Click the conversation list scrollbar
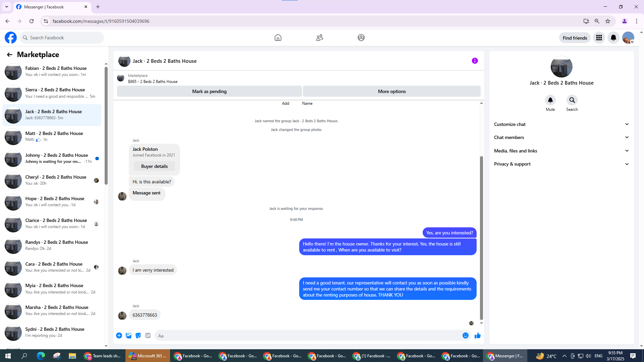Image resolution: width=644 pixels, height=362 pixels. [x=106, y=126]
